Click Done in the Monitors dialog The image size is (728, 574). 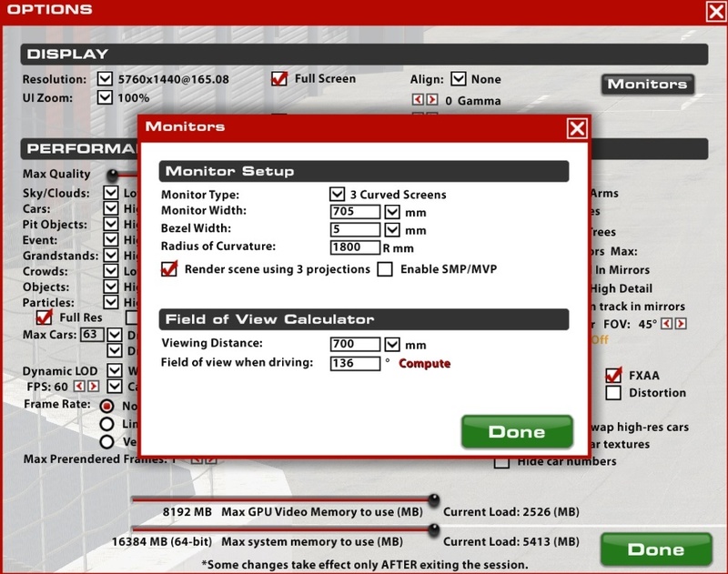(517, 432)
